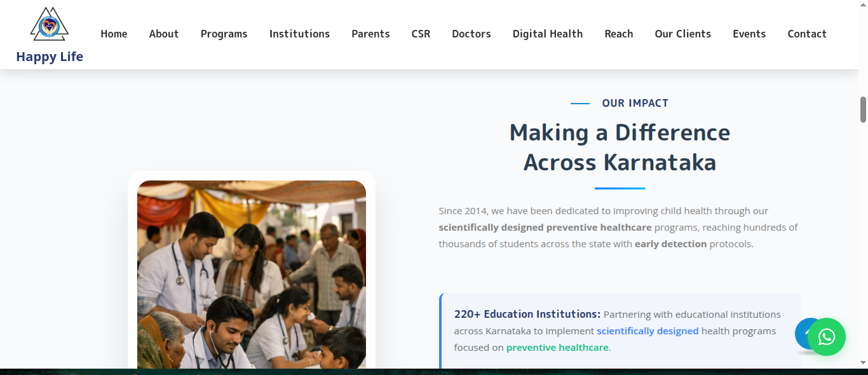Visit the Doctors page
This screenshot has width=868, height=375.
point(471,34)
